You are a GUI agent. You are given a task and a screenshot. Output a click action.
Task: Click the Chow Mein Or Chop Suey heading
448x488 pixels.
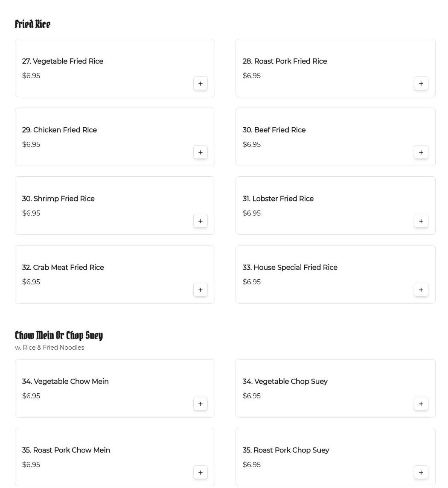click(x=59, y=336)
